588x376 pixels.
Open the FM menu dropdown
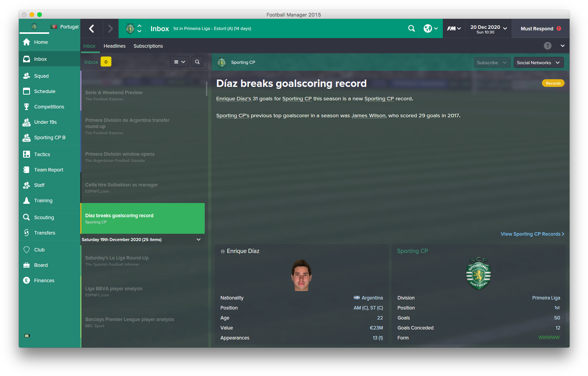click(x=454, y=28)
